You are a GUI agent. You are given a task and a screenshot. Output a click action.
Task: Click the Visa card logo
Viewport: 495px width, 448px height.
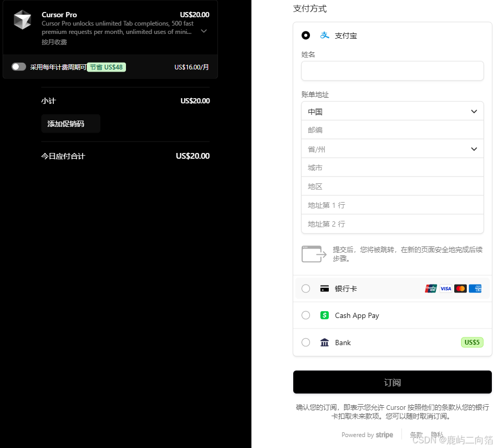(x=446, y=288)
